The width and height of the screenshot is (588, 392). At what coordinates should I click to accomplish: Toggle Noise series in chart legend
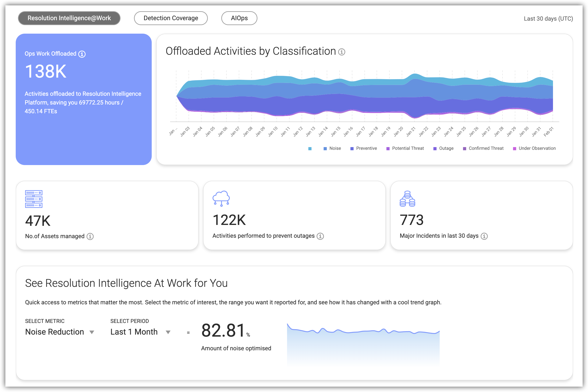335,148
